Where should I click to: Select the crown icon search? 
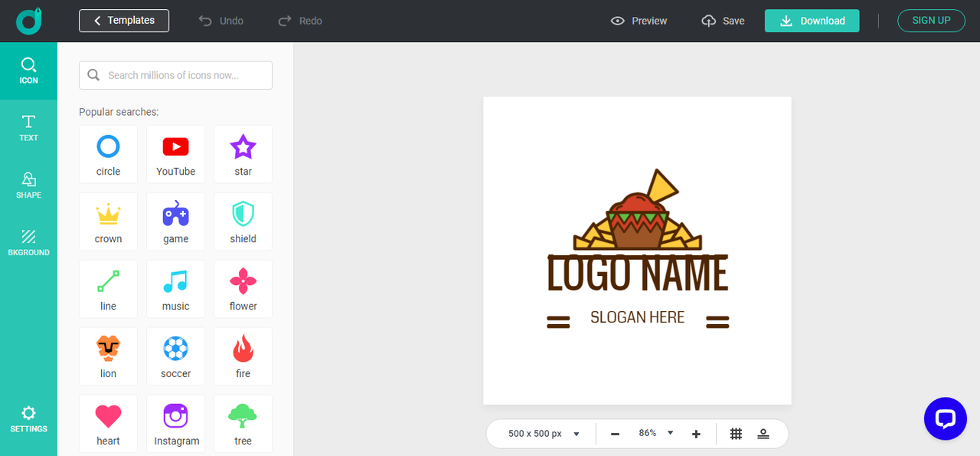[x=108, y=221]
